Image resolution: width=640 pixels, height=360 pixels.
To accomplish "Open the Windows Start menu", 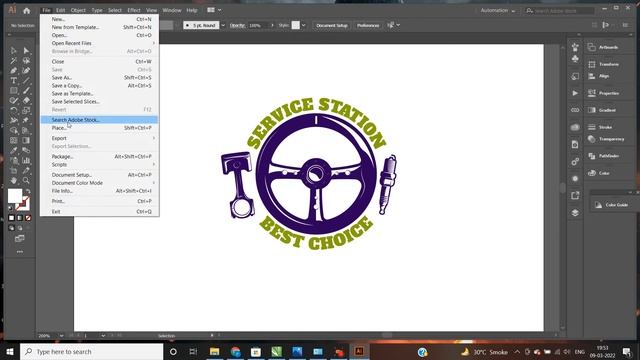I will tap(10, 351).
